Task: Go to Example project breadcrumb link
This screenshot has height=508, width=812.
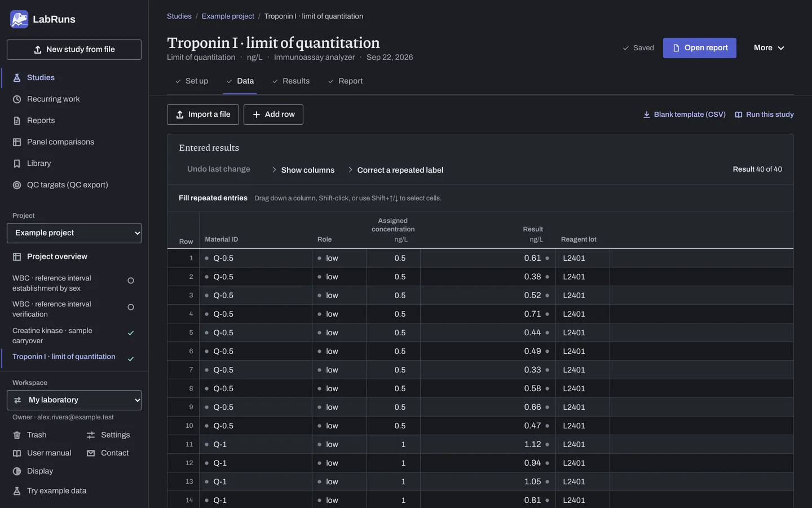Action: coord(228,16)
